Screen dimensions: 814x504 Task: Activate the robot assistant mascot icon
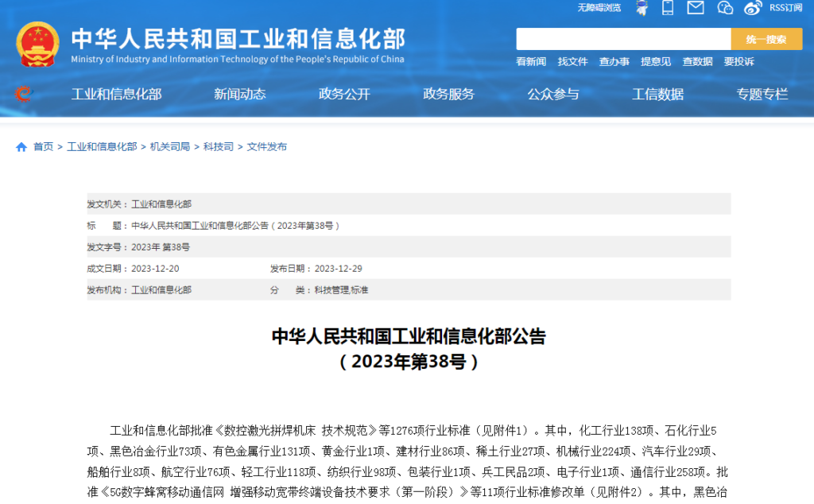(642, 9)
